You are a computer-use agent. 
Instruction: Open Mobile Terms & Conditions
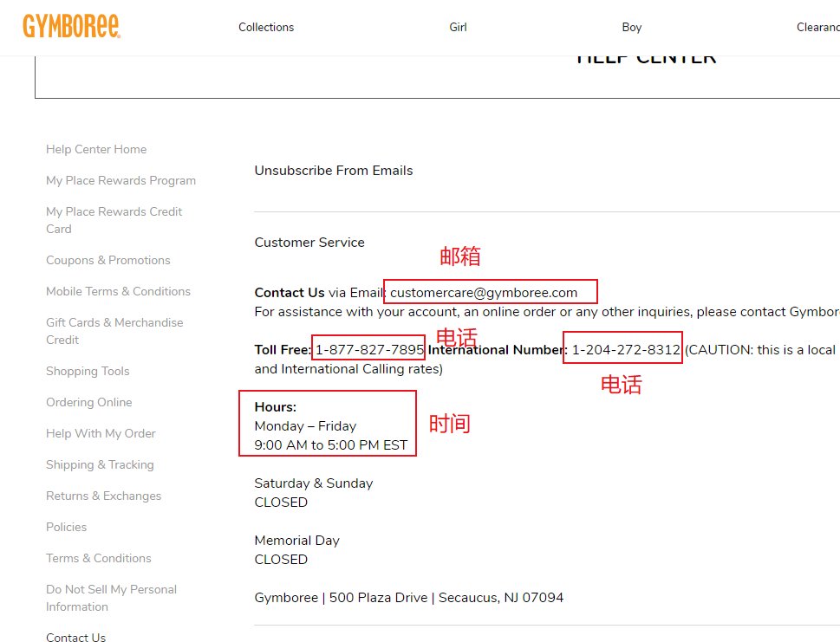click(x=119, y=291)
